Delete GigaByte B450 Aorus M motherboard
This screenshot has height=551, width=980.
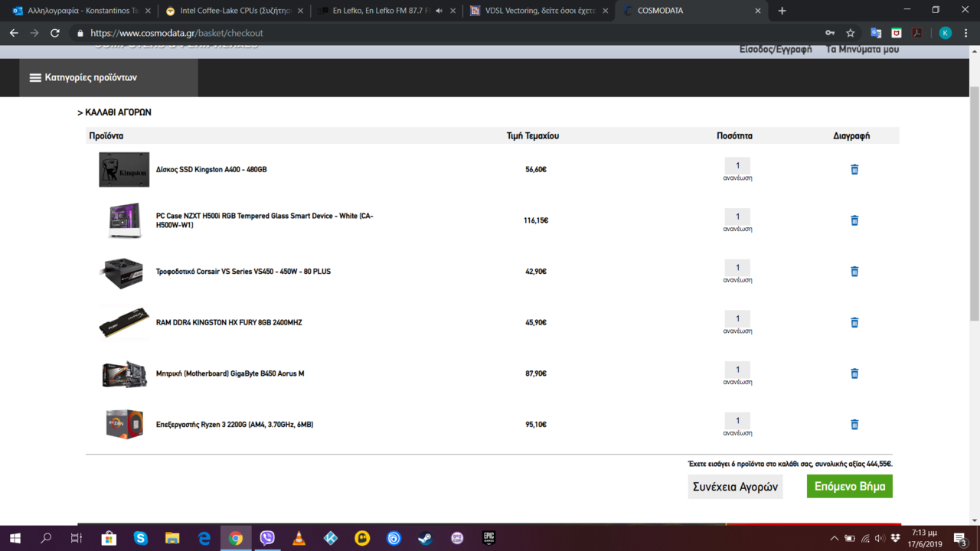(x=854, y=373)
